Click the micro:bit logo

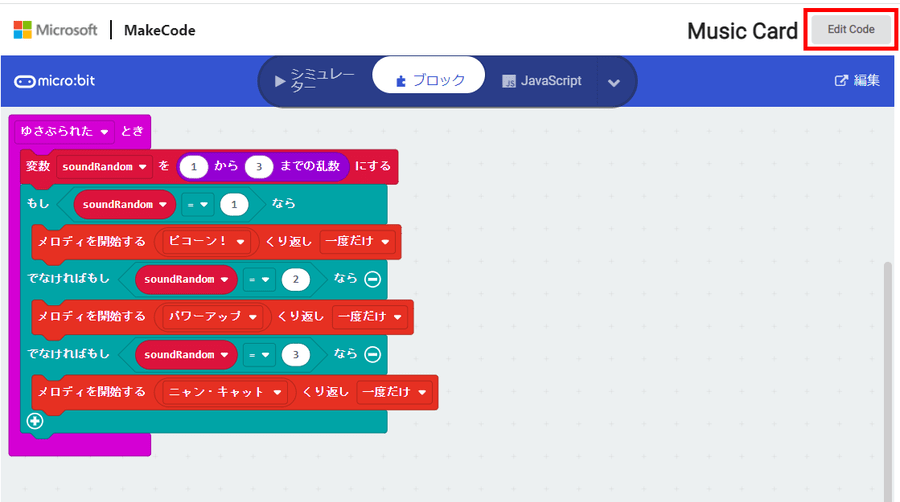pyautogui.click(x=55, y=81)
